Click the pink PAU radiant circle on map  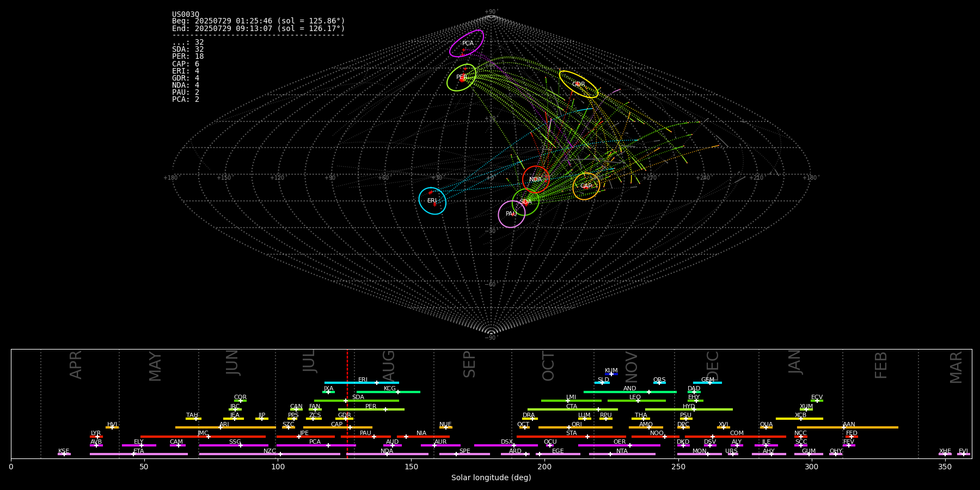[x=511, y=214]
